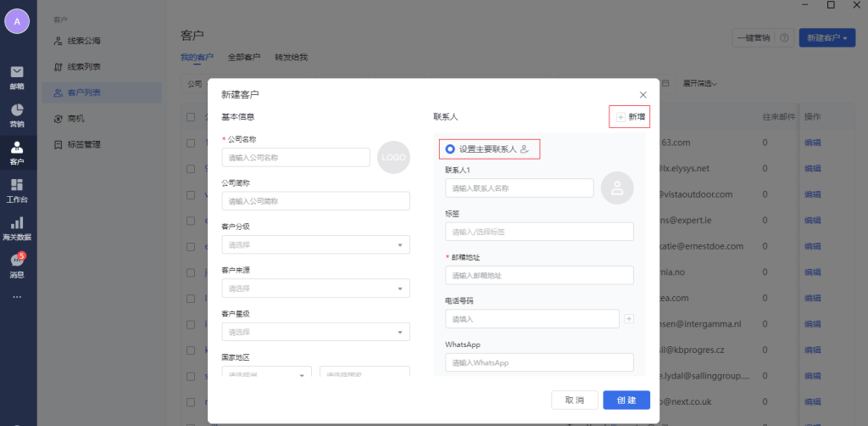Open the 邮箱 mail icon in sidebar

(x=17, y=76)
